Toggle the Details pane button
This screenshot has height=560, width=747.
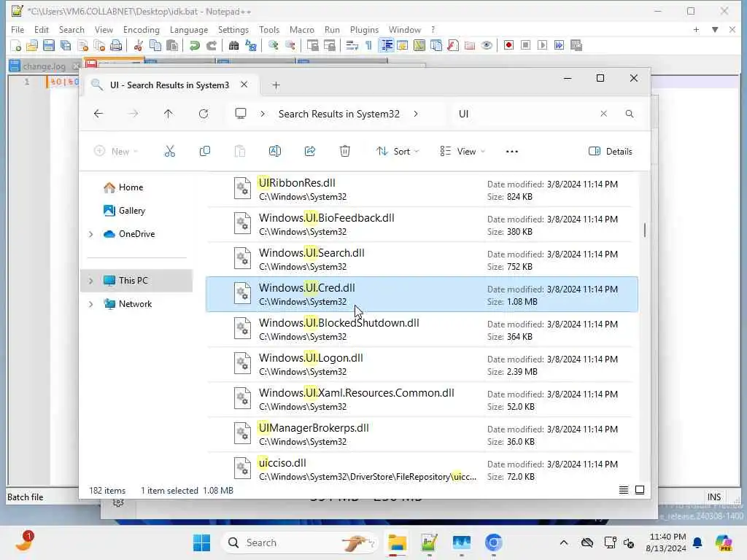611,152
